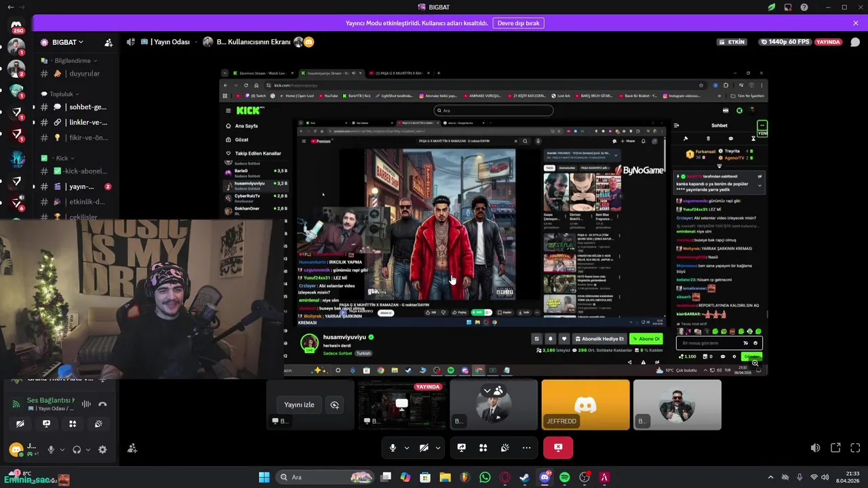
Task: Open the Windows Start menu
Action: [x=264, y=477]
